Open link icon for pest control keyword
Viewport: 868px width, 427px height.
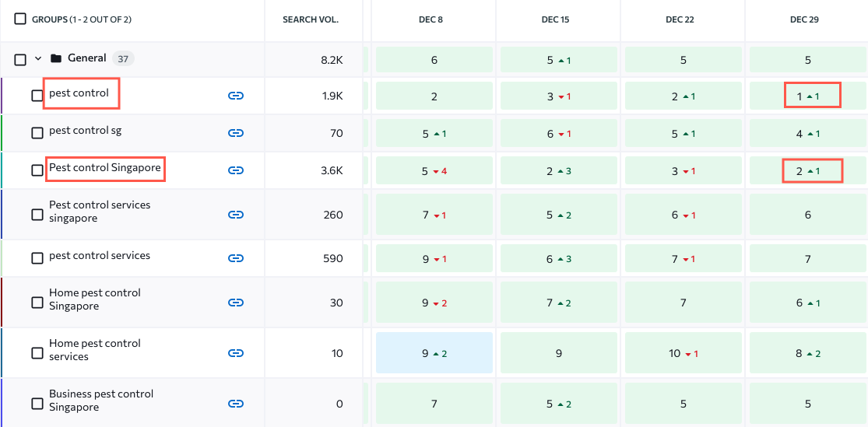point(236,96)
